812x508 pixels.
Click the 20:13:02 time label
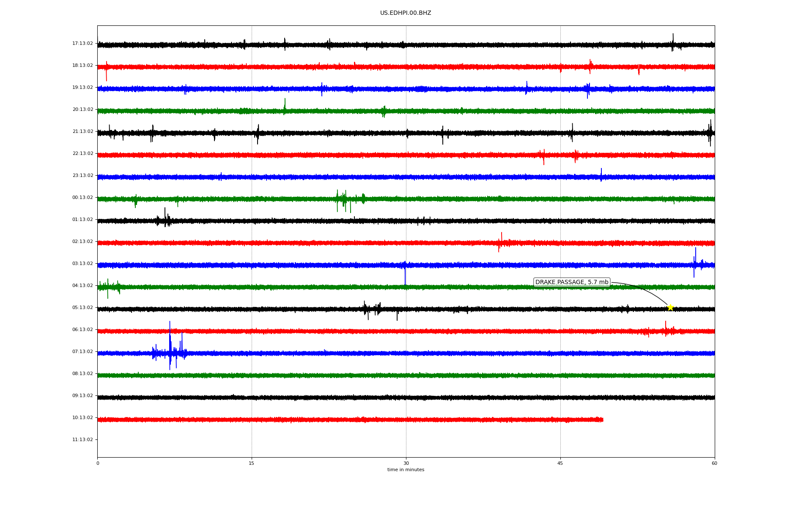pos(82,109)
